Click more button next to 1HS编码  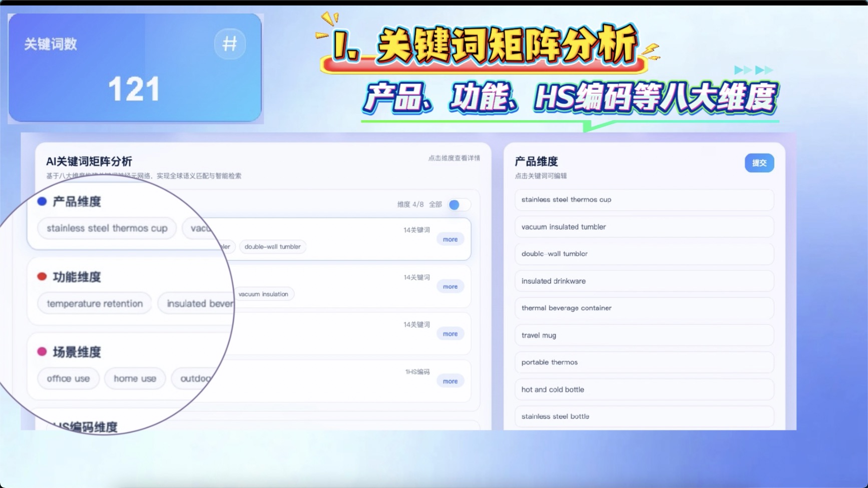pos(450,381)
